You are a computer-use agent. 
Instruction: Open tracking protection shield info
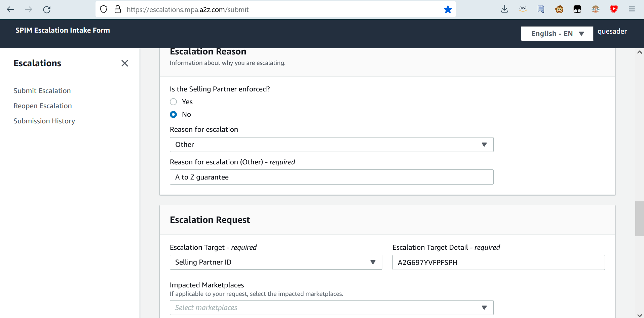pos(104,9)
